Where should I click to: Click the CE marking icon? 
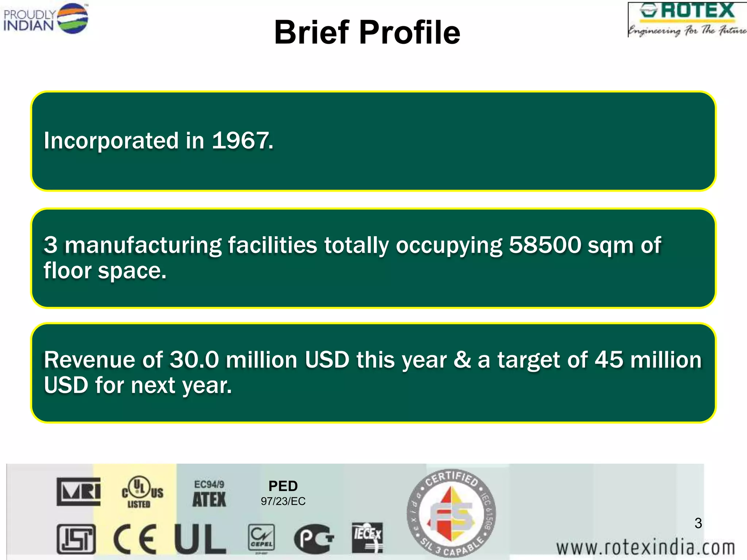(135, 539)
